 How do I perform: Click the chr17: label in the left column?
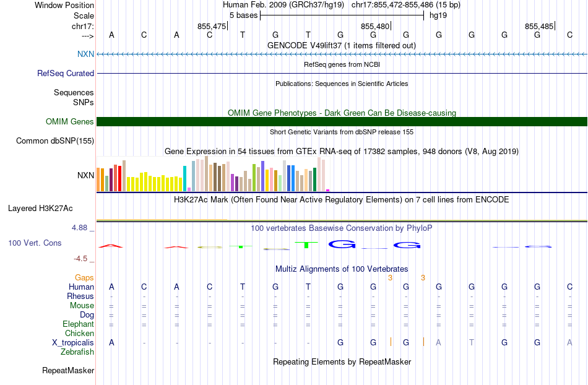83,26
